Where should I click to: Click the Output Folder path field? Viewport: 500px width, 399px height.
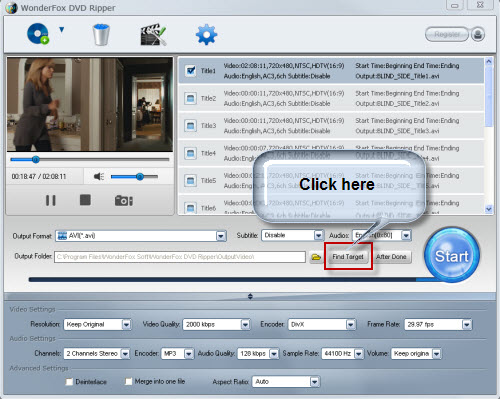180,257
